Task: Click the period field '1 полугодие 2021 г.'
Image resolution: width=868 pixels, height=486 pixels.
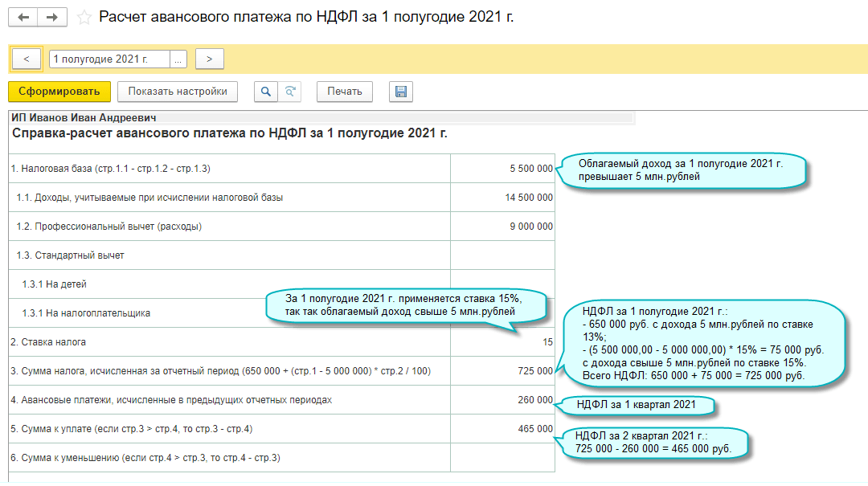Action: [109, 59]
